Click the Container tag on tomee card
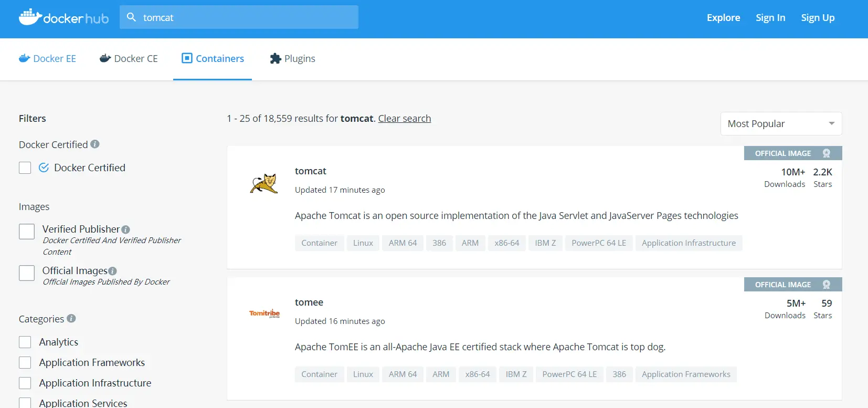 (320, 374)
